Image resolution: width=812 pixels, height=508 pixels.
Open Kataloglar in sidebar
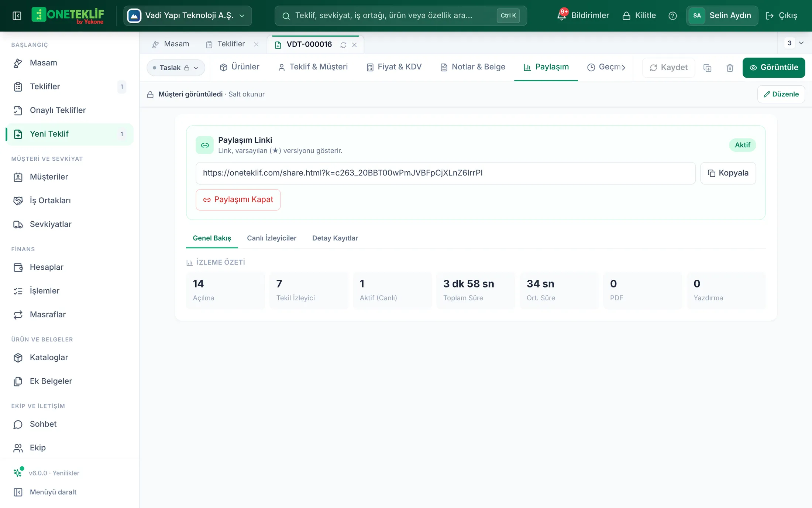70,357
